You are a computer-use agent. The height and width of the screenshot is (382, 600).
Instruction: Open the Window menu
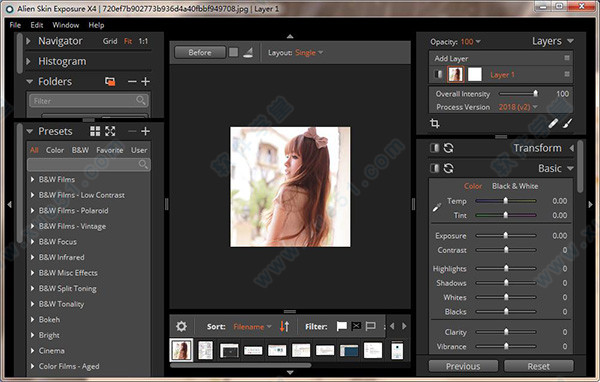point(66,25)
